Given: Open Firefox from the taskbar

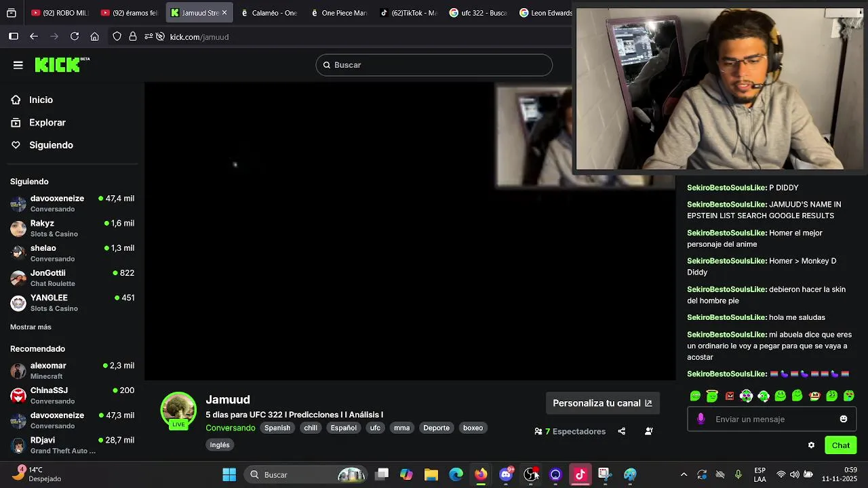Looking at the screenshot, I should click(x=481, y=474).
